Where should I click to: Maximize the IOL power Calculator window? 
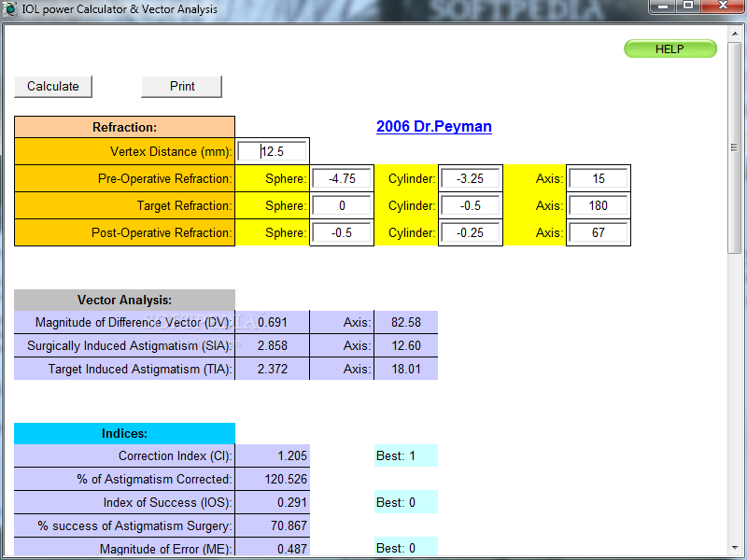coord(688,7)
